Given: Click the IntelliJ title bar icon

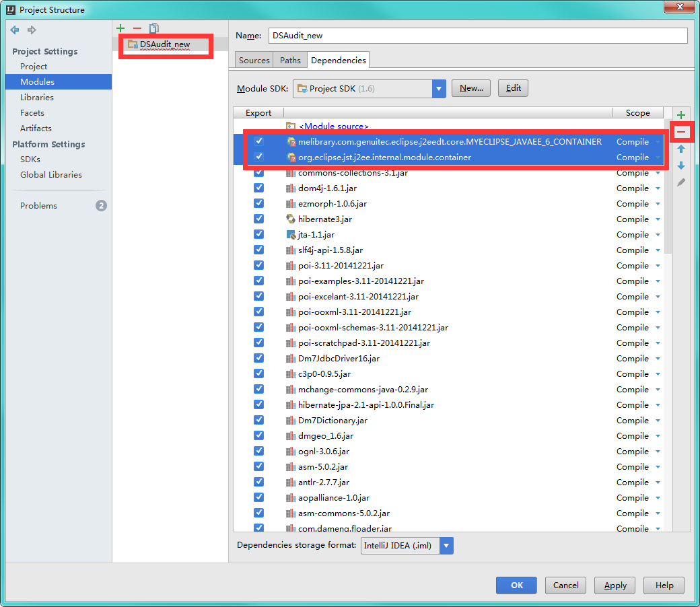Looking at the screenshot, I should click(11, 9).
